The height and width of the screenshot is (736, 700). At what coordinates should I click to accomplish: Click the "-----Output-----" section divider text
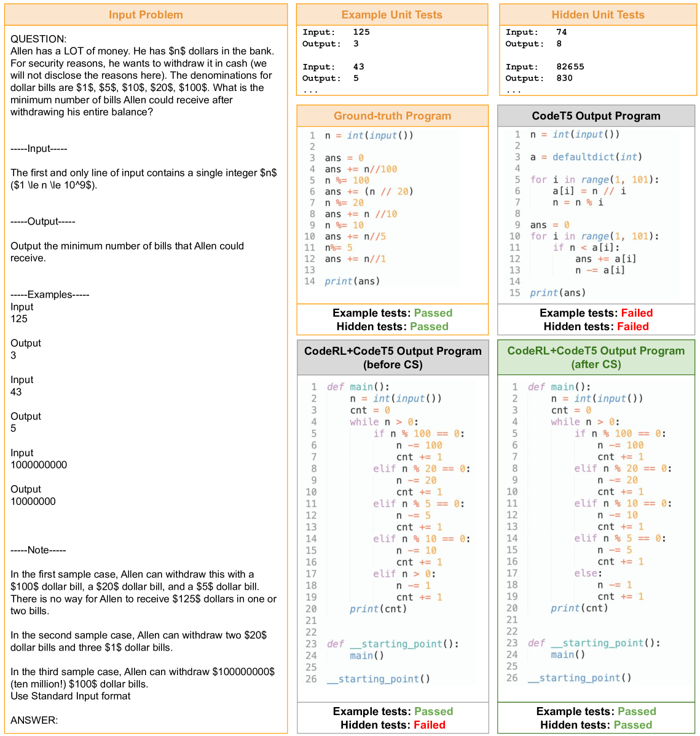42,221
